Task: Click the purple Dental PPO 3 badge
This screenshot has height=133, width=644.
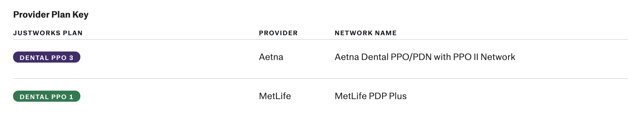Action: pyautogui.click(x=47, y=57)
